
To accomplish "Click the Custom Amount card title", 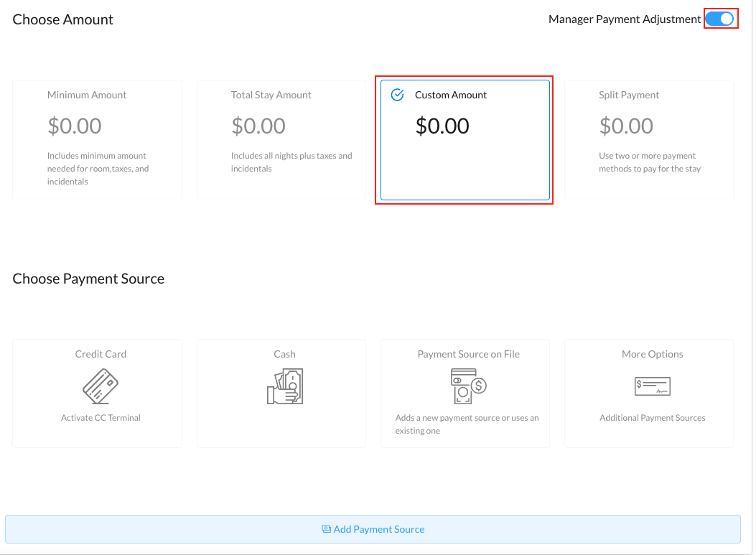I will coord(451,95).
